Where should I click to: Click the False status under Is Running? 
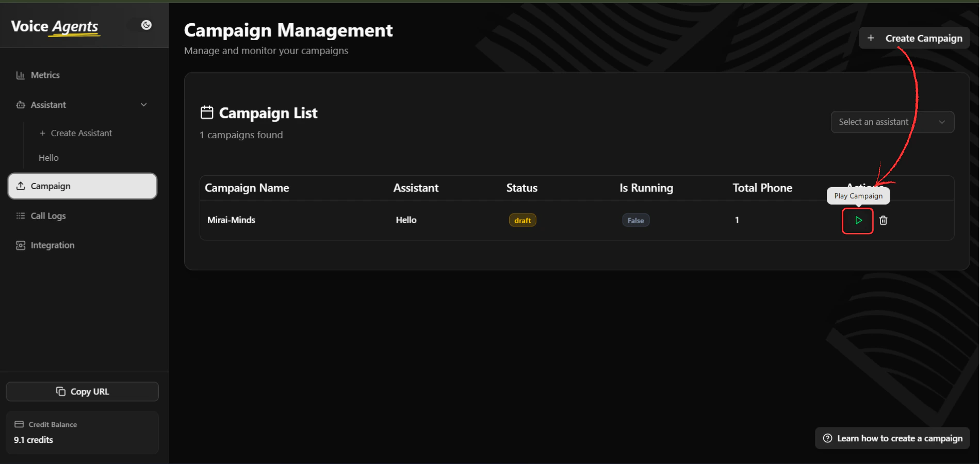pyautogui.click(x=635, y=220)
